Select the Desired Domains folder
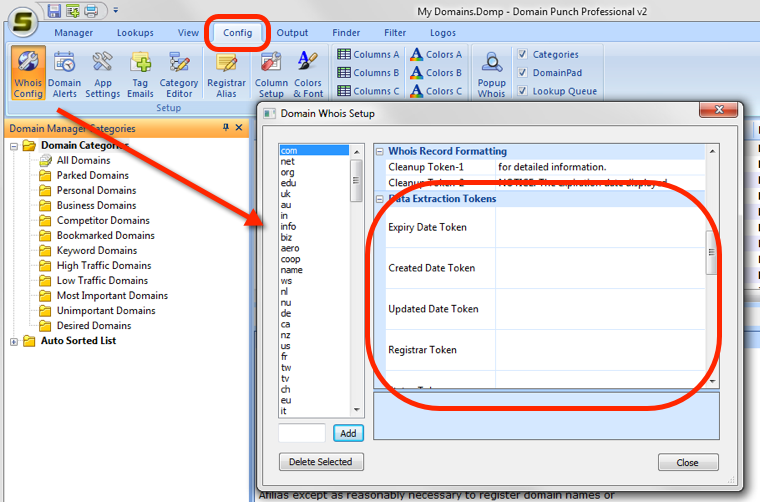The image size is (760, 502). click(x=94, y=326)
